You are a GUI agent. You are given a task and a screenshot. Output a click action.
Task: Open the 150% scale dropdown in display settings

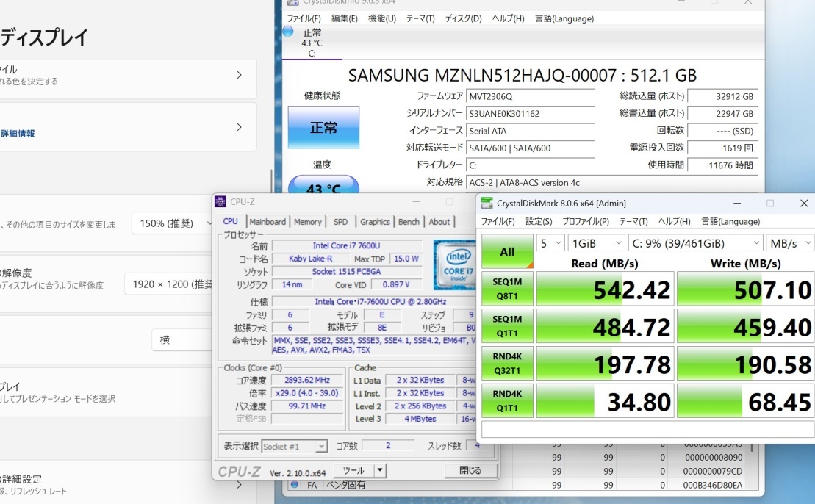coord(172,223)
